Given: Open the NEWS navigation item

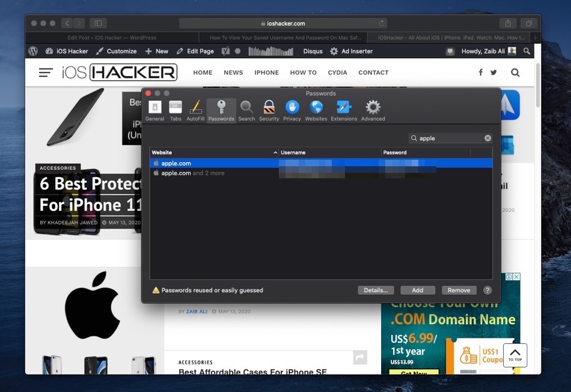Looking at the screenshot, I should [233, 73].
